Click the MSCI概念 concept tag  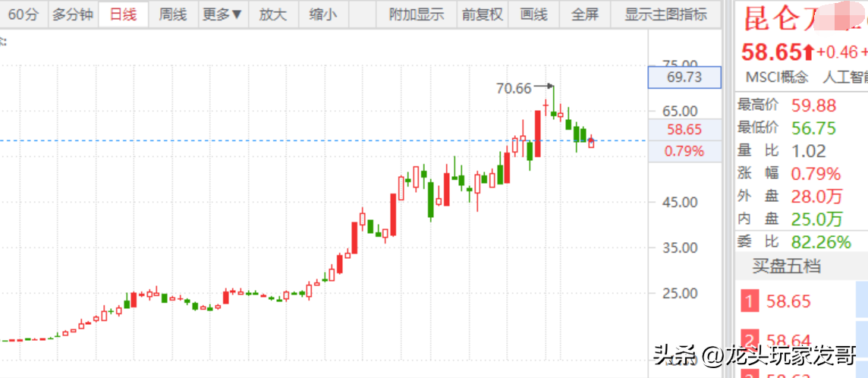click(777, 77)
